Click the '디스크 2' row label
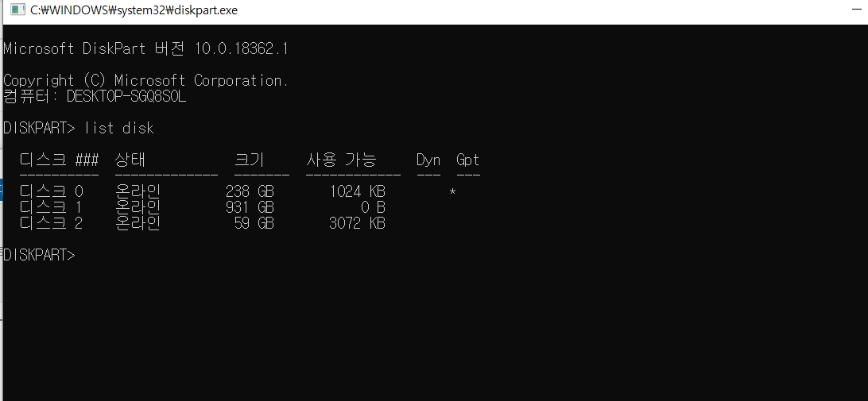The width and height of the screenshot is (868, 401). (52, 224)
